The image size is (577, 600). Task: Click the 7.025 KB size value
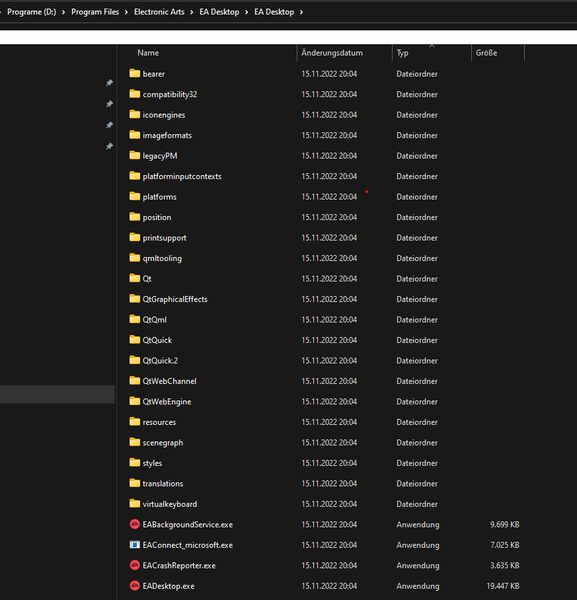click(505, 545)
